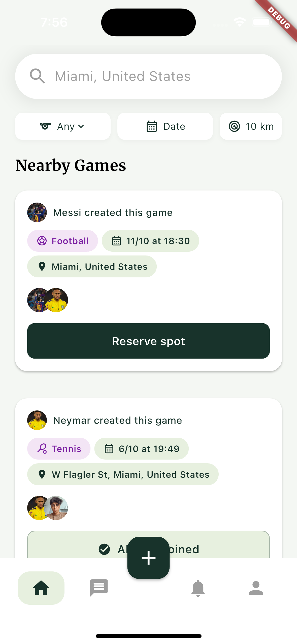The width and height of the screenshot is (297, 644).
Task: Open the Date filter picker
Action: [x=165, y=126]
